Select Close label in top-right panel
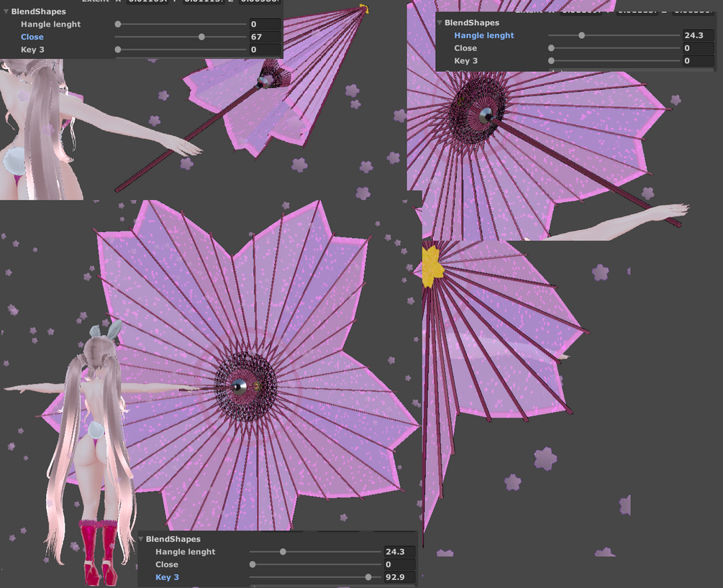This screenshot has width=723, height=588. [x=465, y=48]
